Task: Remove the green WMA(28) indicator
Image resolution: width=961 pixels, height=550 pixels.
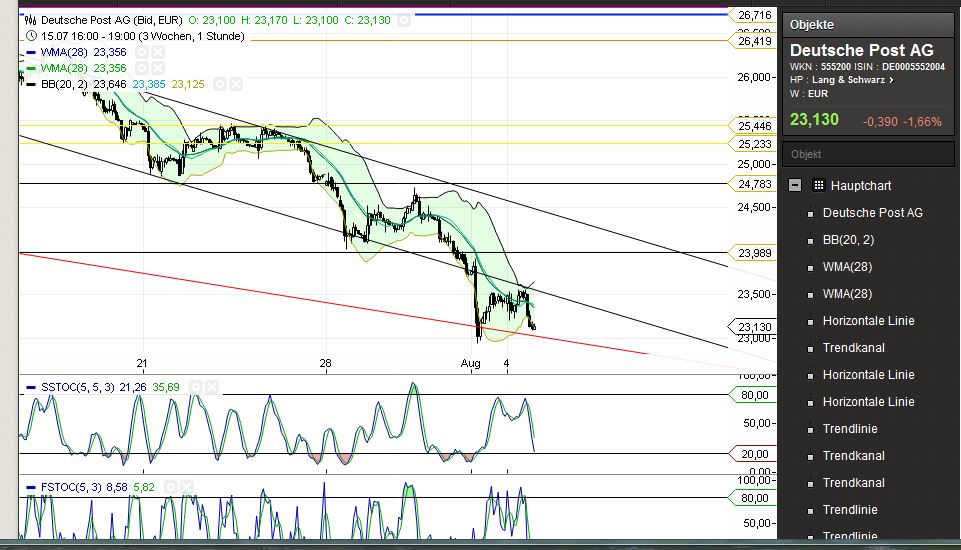Action: tap(158, 68)
